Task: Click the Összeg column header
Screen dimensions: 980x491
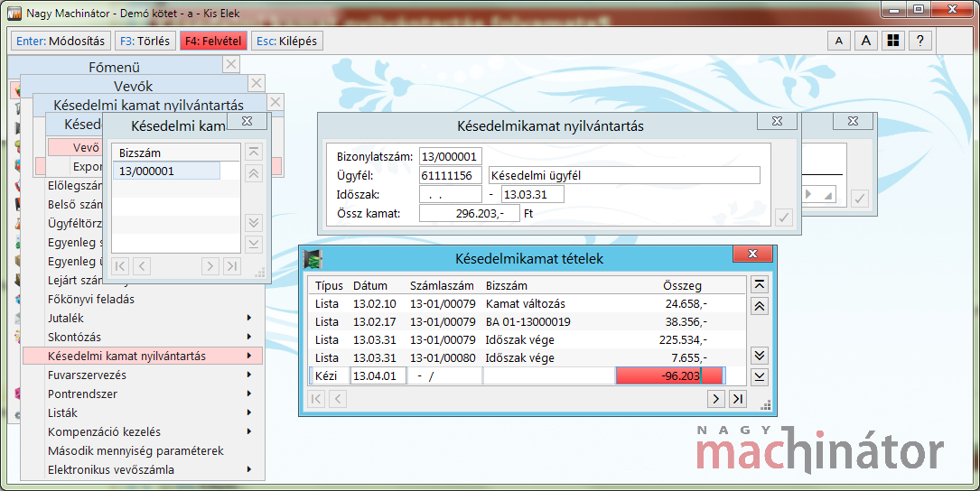Action: coord(682,285)
